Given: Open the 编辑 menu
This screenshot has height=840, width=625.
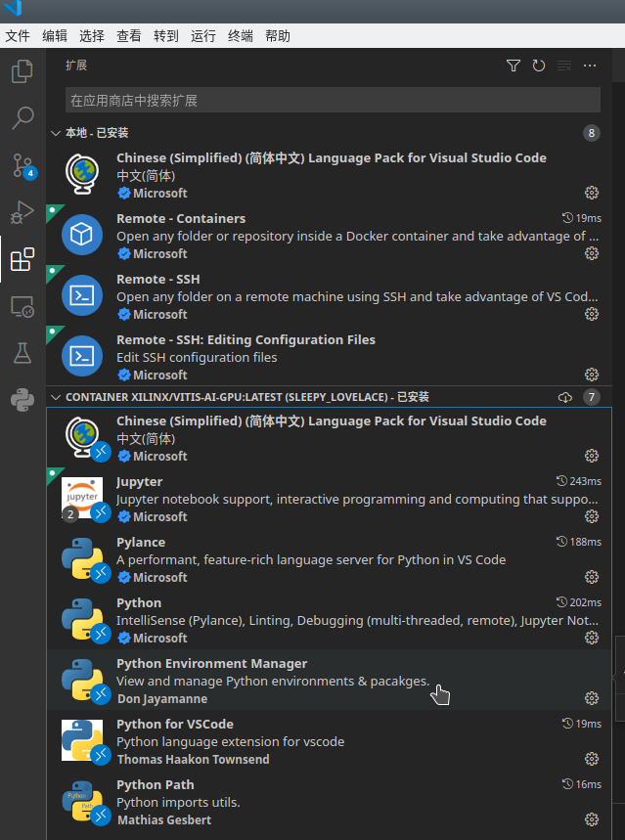Looking at the screenshot, I should 55,36.
